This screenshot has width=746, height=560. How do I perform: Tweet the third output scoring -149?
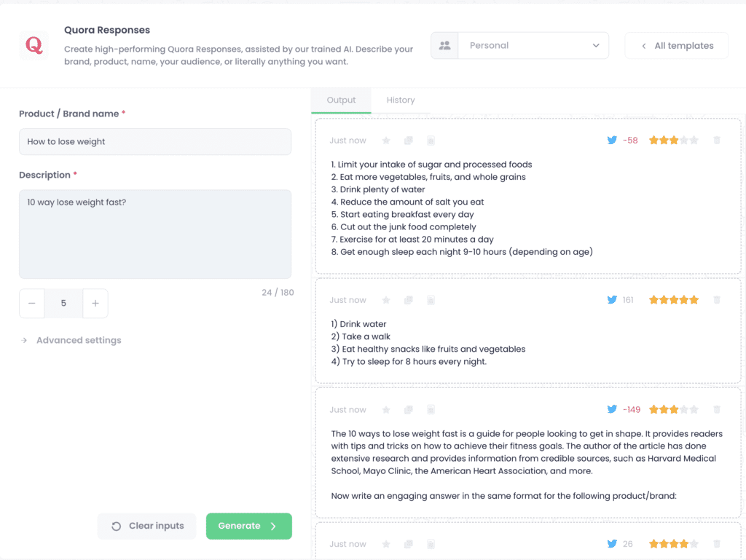pyautogui.click(x=612, y=409)
